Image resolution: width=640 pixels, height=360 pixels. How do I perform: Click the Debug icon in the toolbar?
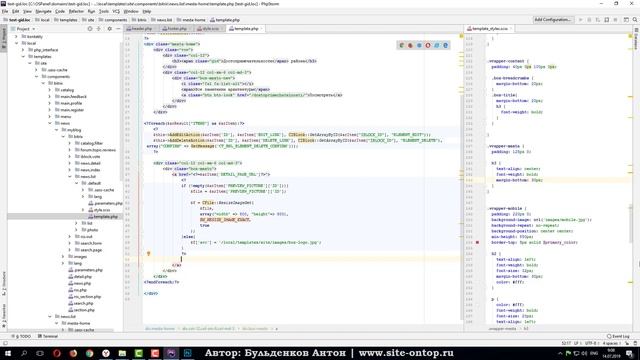[589, 20]
